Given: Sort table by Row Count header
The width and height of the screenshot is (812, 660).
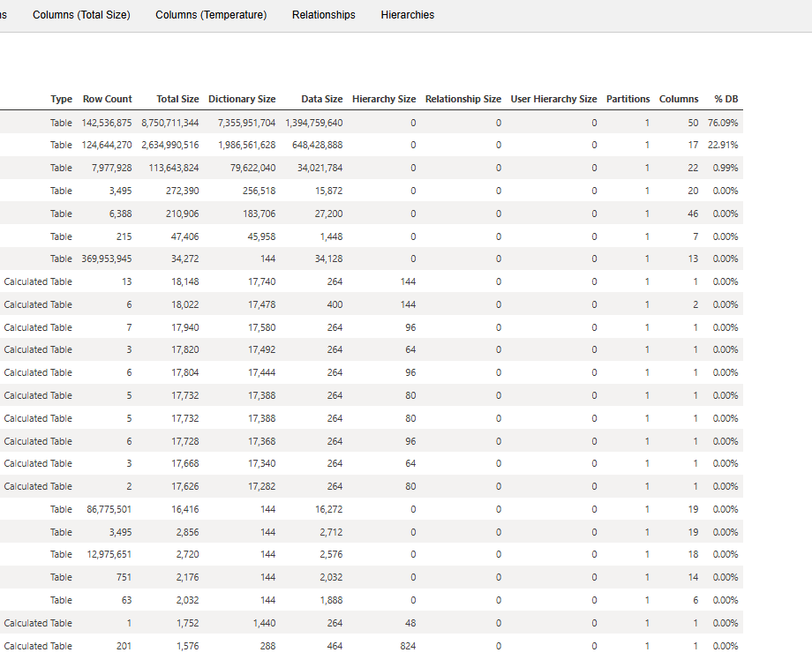Looking at the screenshot, I should (x=107, y=99).
